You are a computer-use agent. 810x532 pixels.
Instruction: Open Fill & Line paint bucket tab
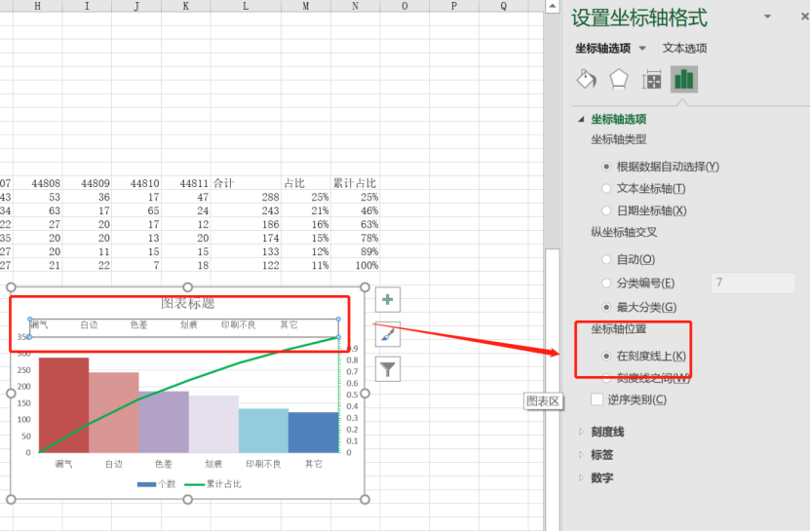tap(587, 80)
